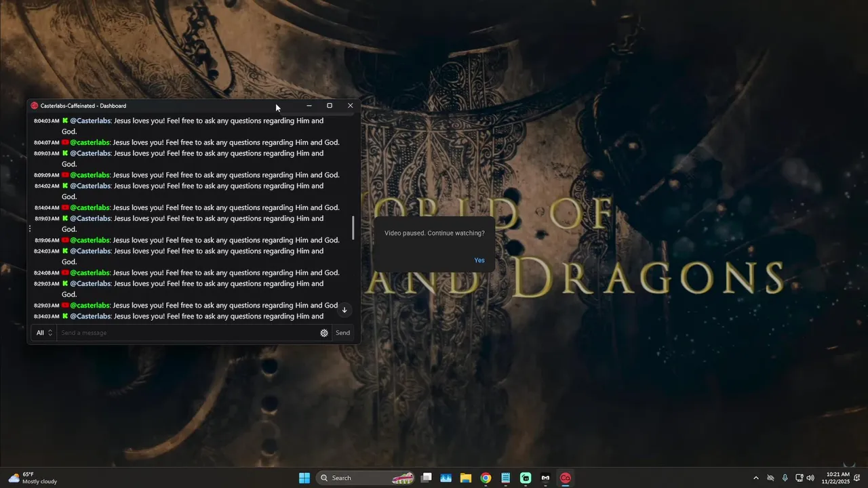
Task: Open the clock showing 10:21 AM 11/22/2025
Action: [835, 478]
